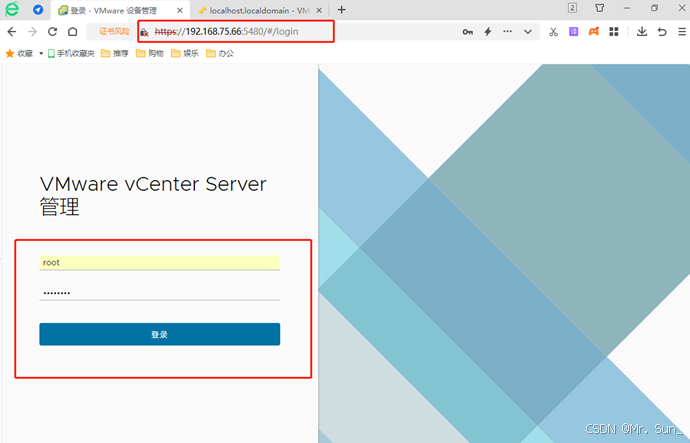This screenshot has height=443, width=690.
Task: Go back with the browser back arrow
Action: 12,32
